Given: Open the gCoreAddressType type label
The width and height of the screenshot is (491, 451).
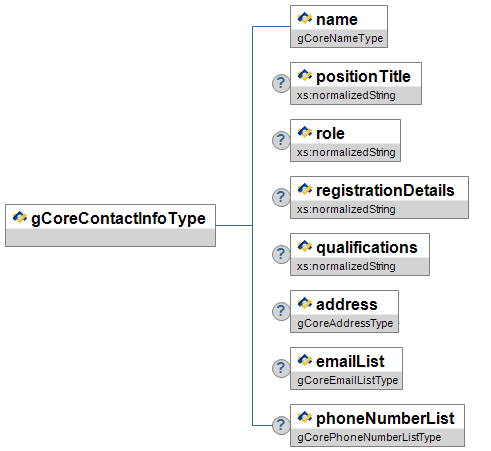Looking at the screenshot, I should [x=345, y=323].
